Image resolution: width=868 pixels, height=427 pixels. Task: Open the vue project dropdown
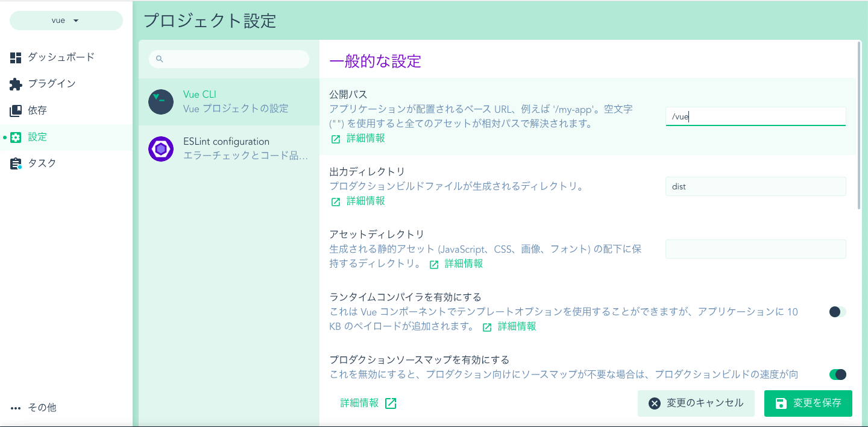click(x=65, y=20)
